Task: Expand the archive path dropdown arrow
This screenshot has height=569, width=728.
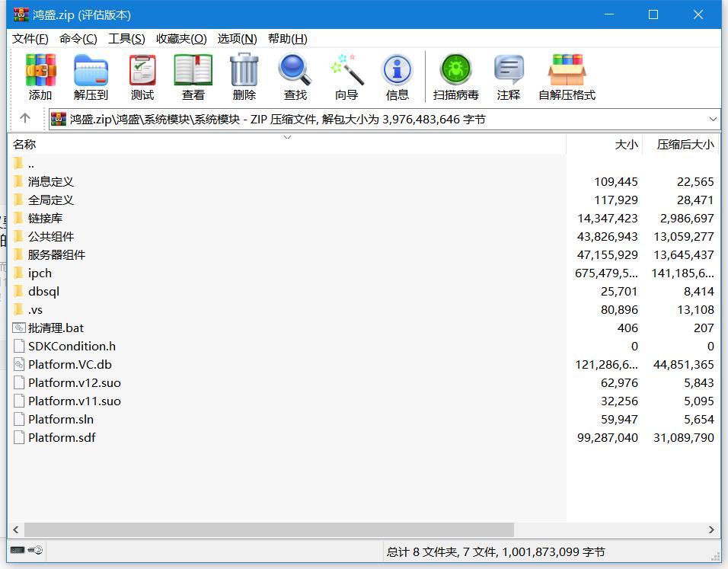Action: point(713,119)
